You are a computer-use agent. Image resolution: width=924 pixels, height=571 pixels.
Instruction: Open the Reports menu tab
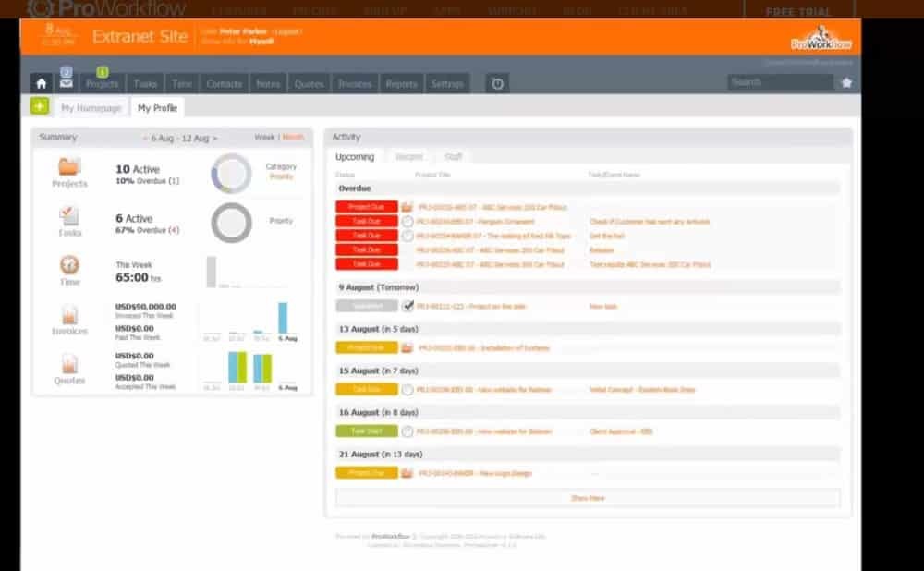pos(401,83)
